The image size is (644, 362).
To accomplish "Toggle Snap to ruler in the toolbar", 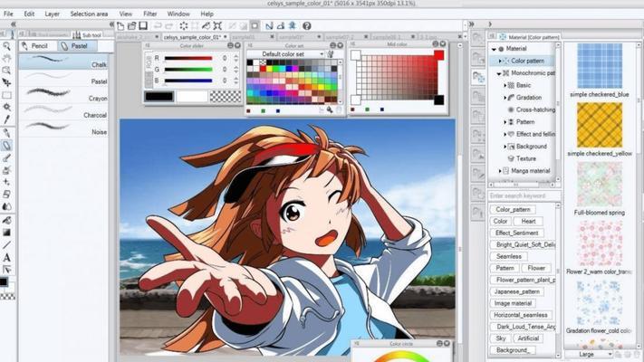I will click(x=269, y=26).
